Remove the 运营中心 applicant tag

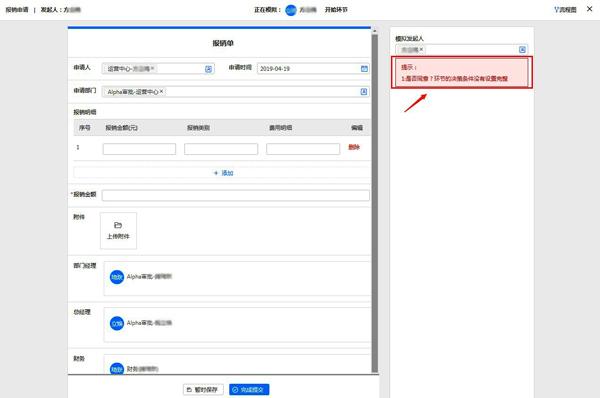tap(152, 69)
